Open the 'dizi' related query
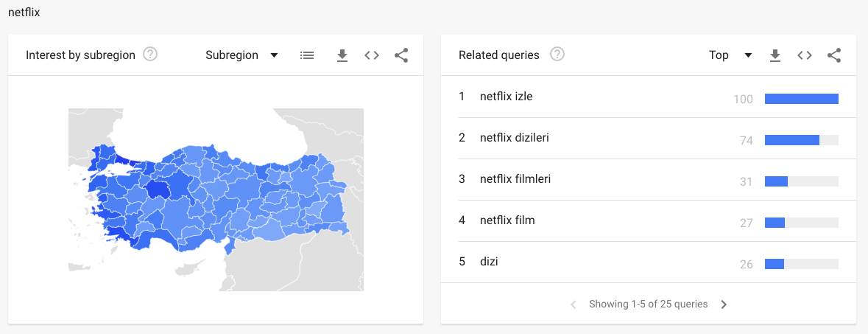This screenshot has height=334, width=868. coord(489,262)
